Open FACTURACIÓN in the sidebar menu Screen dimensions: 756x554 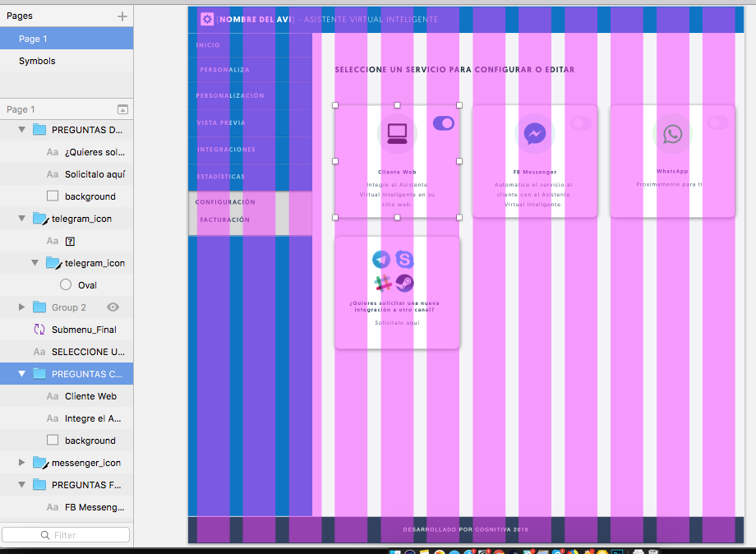(224, 219)
